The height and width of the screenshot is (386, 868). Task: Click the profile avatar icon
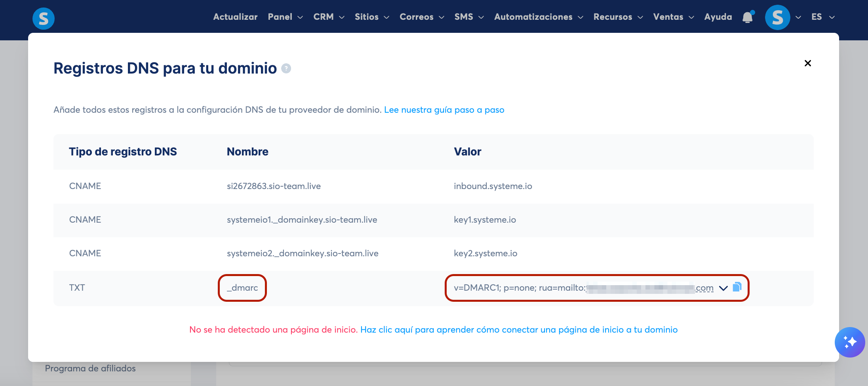(777, 17)
